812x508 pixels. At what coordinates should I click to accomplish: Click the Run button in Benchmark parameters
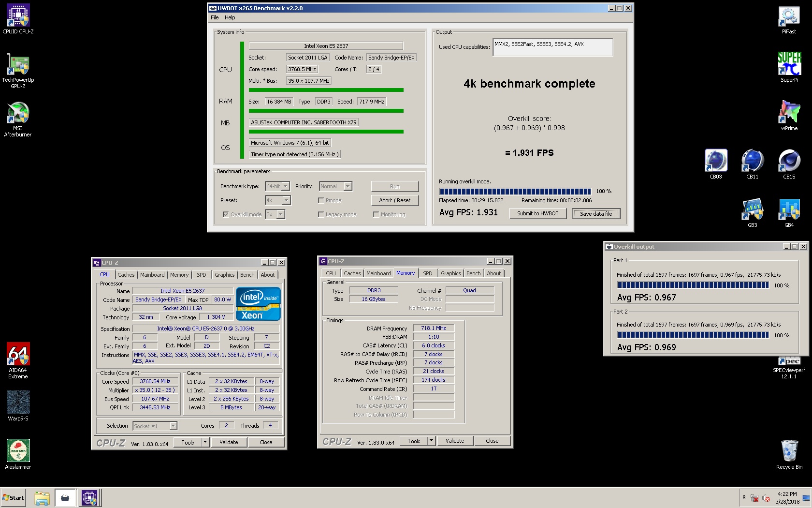[x=395, y=186]
